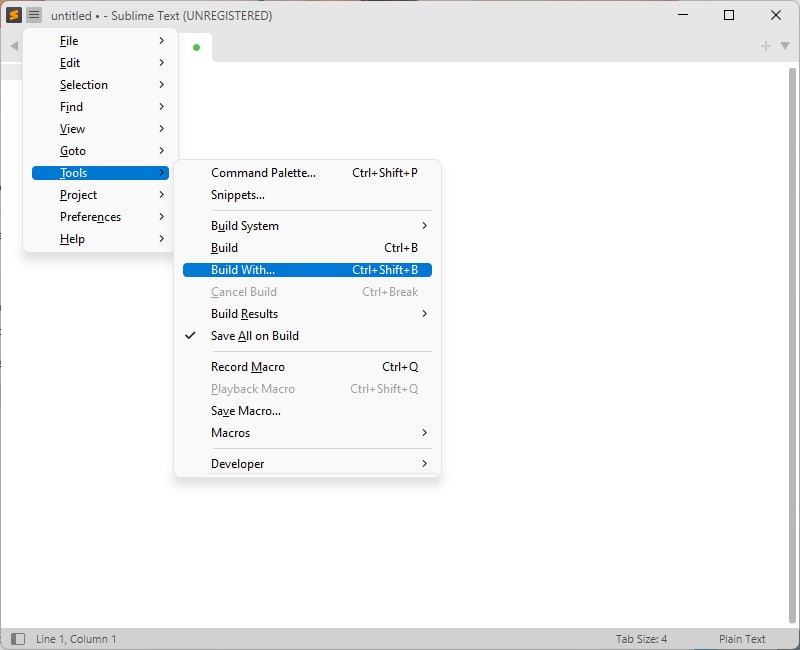Open the View menu
The image size is (800, 650).
[x=100, y=129]
